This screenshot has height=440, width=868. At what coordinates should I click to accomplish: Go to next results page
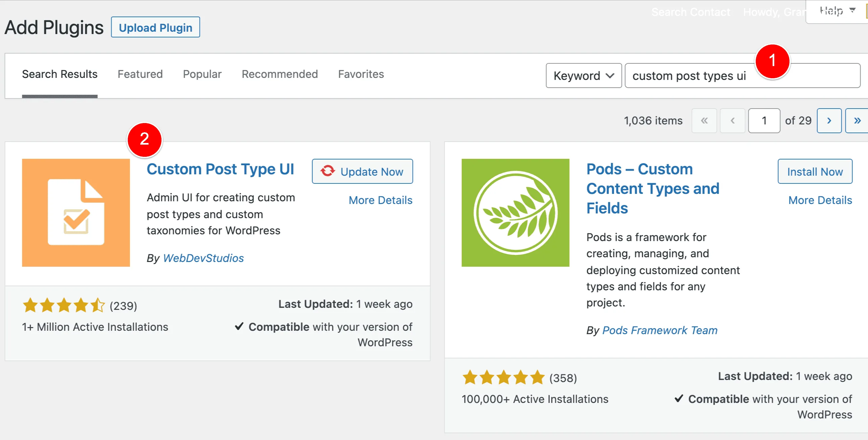tap(829, 121)
